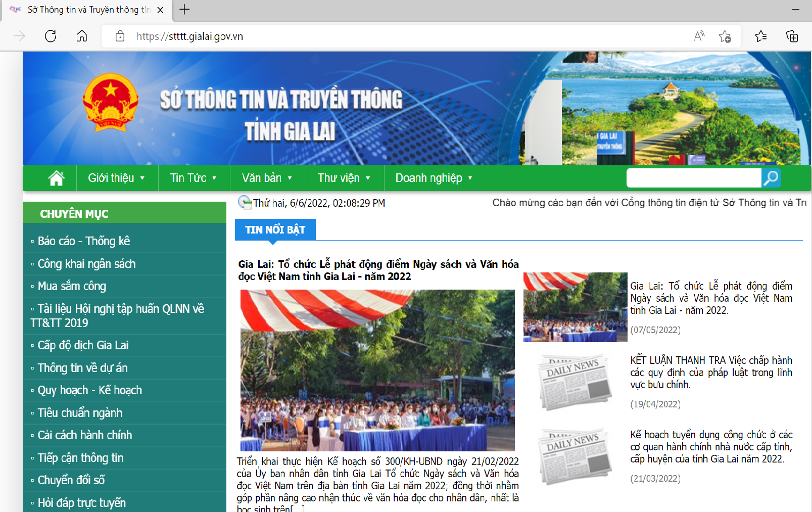Screen dimensions: 812x512
Task: Open the Collections icon in toolbar
Action: 792,36
